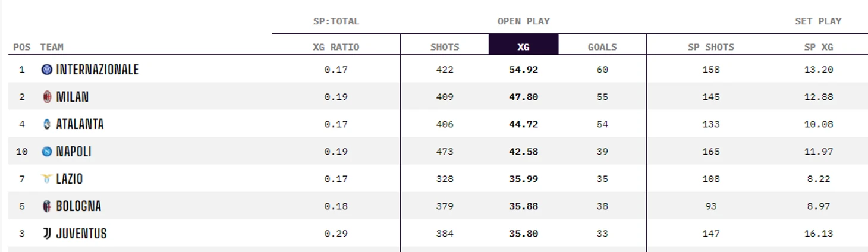Sort by the open play SHOTS column

(x=445, y=47)
